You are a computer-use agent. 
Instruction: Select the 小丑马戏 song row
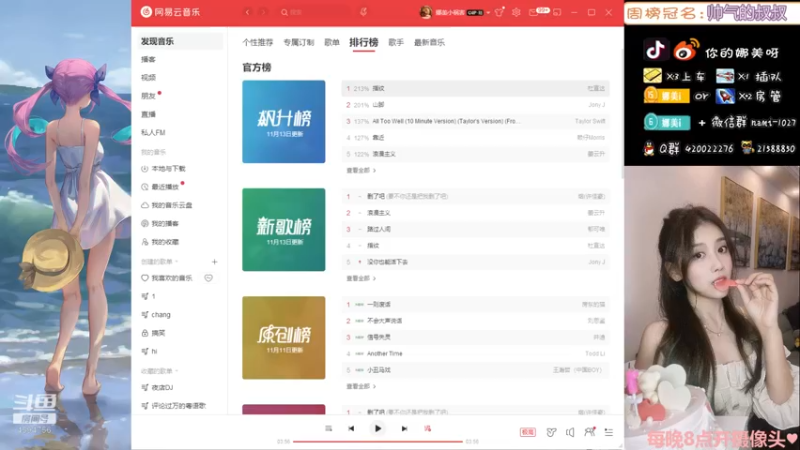pyautogui.click(x=476, y=370)
